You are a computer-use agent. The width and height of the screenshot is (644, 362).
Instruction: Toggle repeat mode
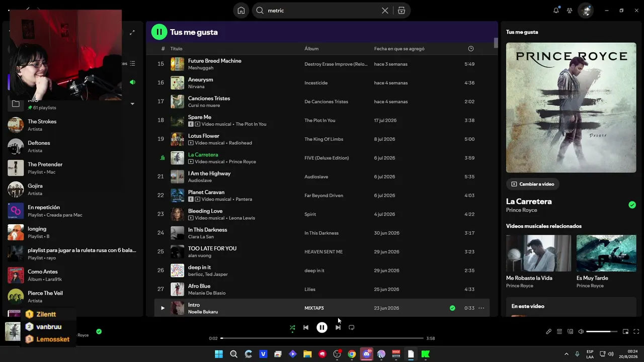(x=352, y=328)
